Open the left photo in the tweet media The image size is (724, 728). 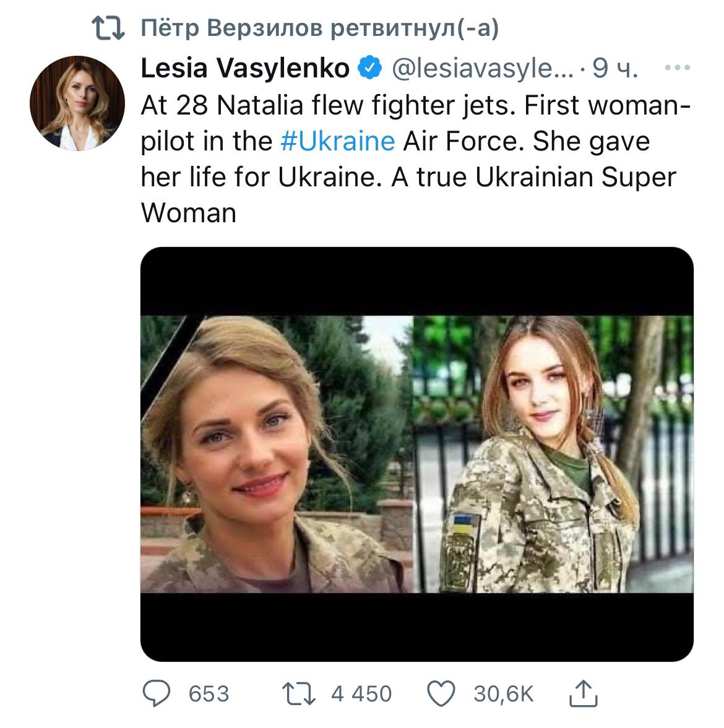[276, 454]
